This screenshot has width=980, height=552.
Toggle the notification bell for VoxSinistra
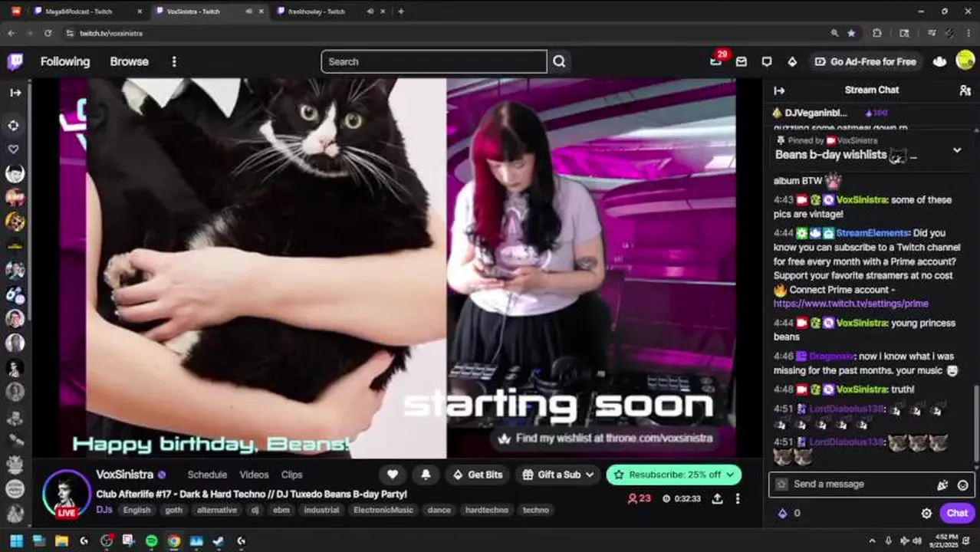[x=426, y=475]
